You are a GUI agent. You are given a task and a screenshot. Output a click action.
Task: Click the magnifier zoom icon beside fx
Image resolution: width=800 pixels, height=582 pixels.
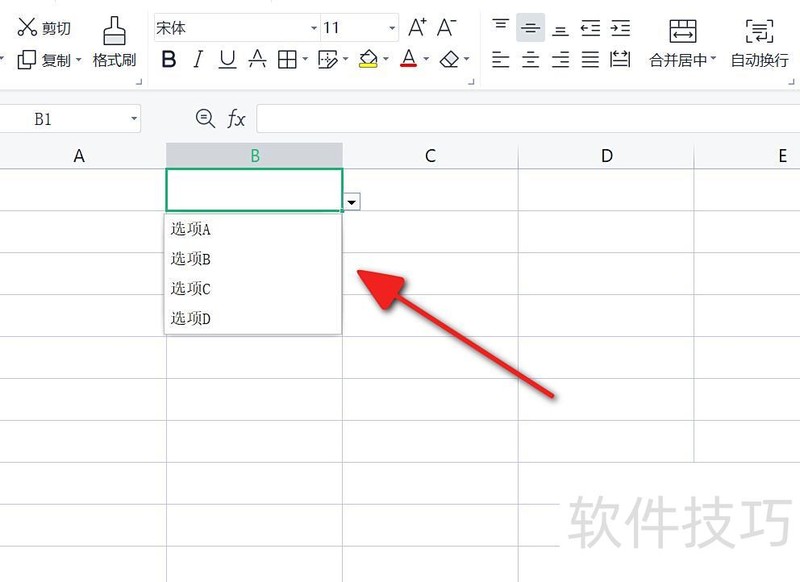point(206,118)
